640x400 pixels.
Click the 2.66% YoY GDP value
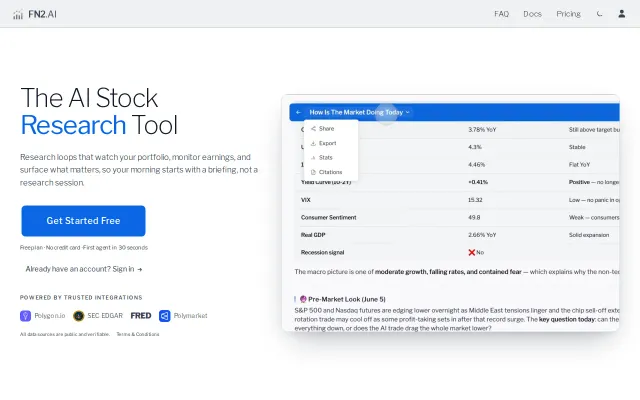(482, 235)
